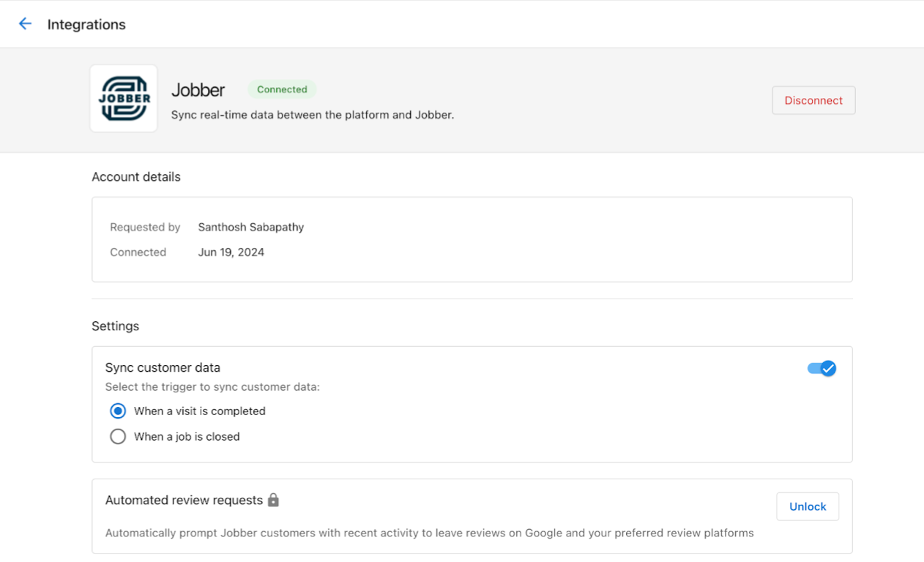Image resolution: width=924 pixels, height=562 pixels.
Task: Click Disconnect to remove the Jobber integration
Action: point(813,100)
